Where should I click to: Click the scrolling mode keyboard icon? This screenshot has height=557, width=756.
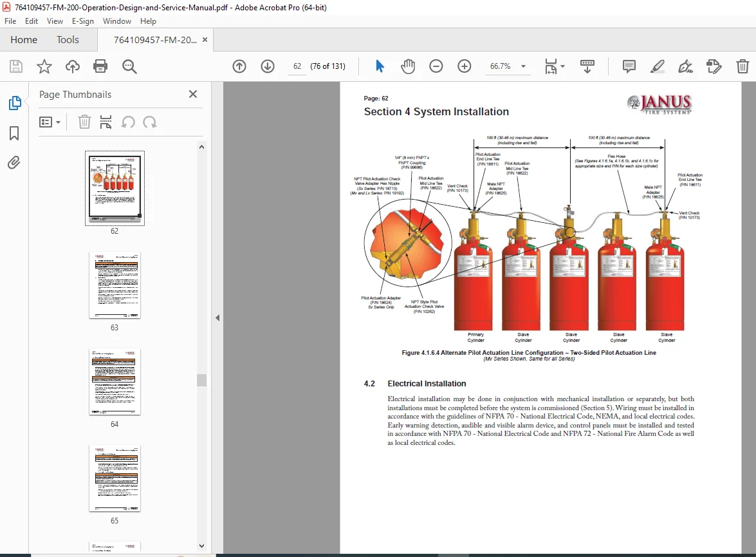[587, 66]
